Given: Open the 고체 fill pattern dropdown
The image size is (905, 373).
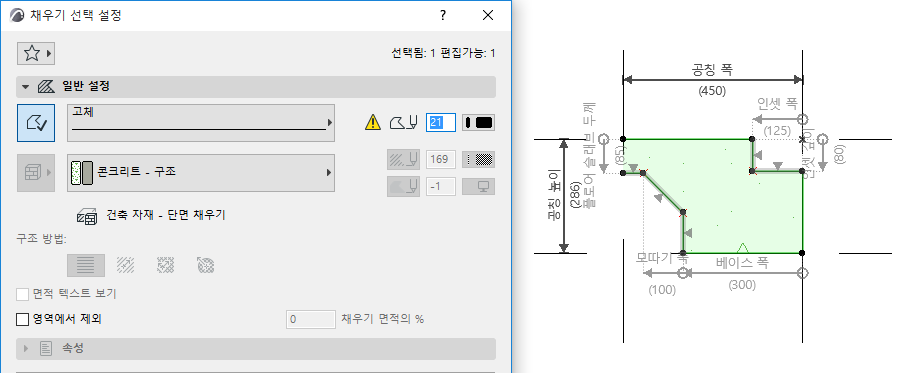Looking at the screenshot, I should point(201,123).
